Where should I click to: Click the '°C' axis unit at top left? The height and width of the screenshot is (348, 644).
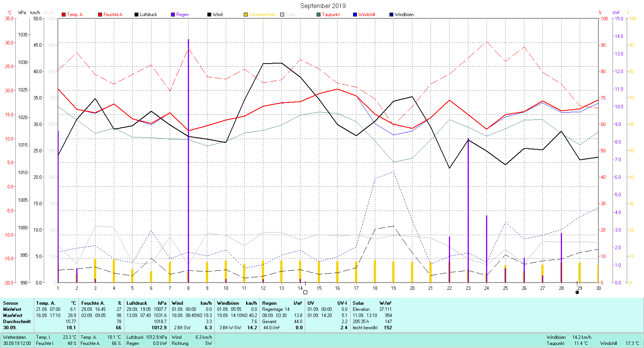10,13
